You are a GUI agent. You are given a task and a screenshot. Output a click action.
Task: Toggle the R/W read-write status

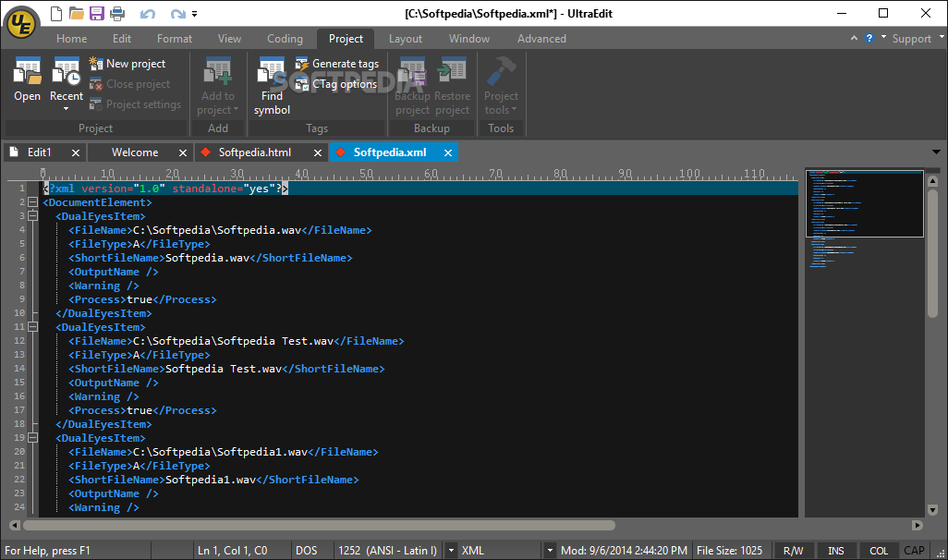click(793, 551)
